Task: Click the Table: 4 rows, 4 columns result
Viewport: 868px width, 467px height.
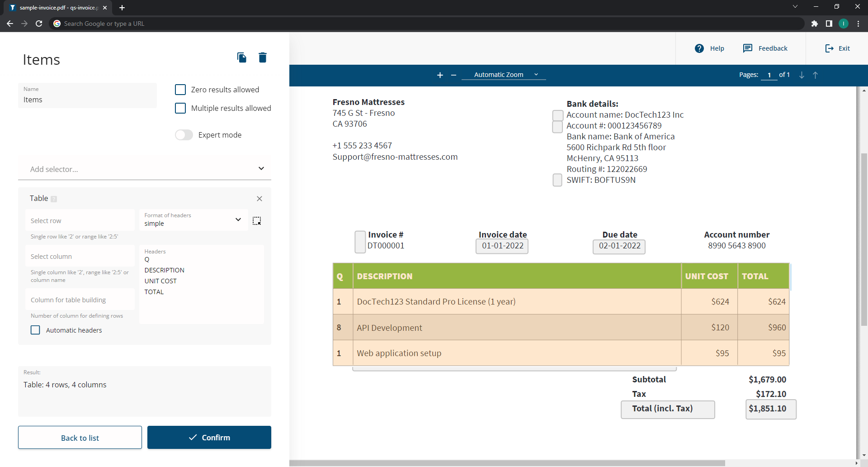Action: (65, 385)
